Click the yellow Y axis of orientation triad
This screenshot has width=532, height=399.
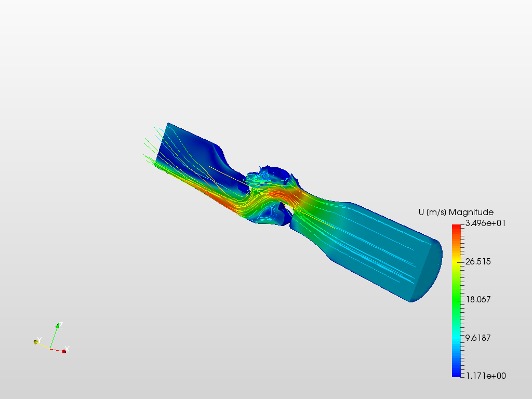tap(42, 345)
